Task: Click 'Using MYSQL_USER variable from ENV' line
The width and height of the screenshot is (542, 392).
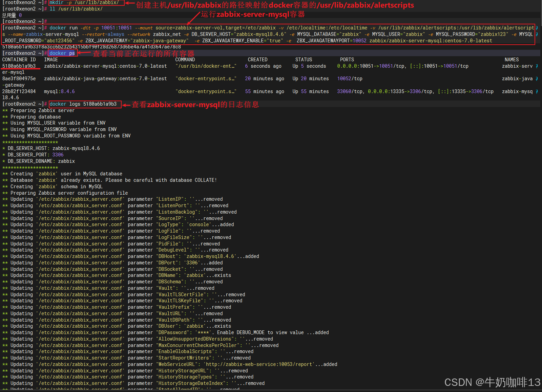Action: [x=54, y=123]
